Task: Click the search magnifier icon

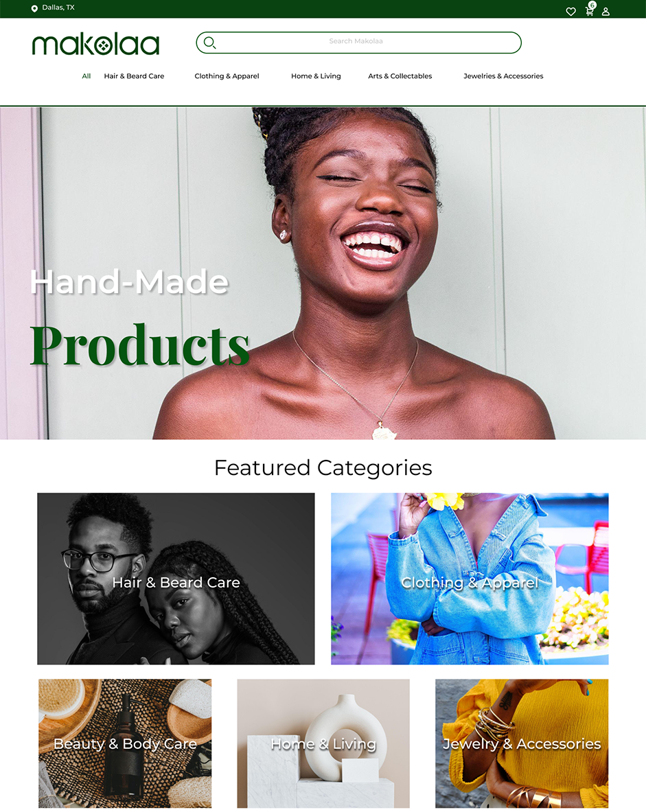Action: coord(209,43)
